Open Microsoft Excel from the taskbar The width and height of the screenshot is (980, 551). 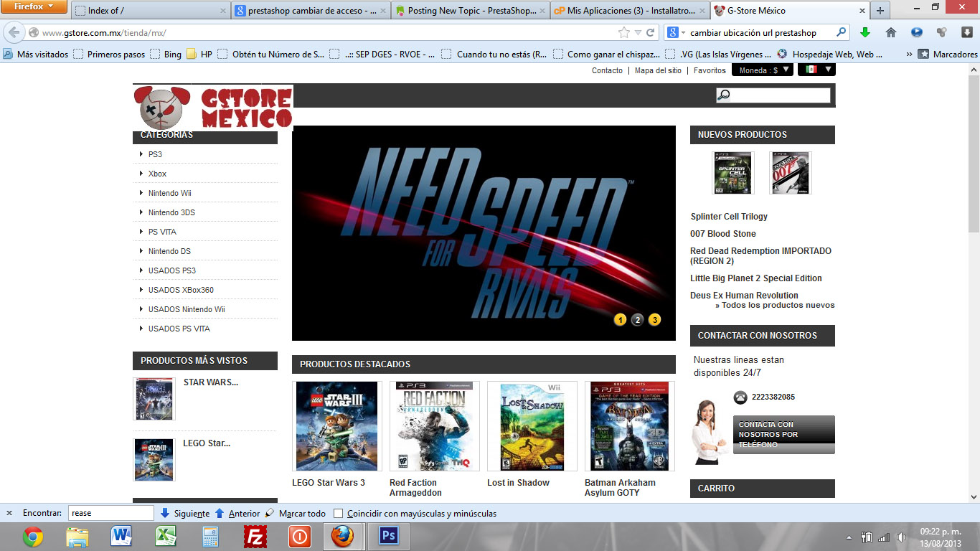tap(166, 537)
